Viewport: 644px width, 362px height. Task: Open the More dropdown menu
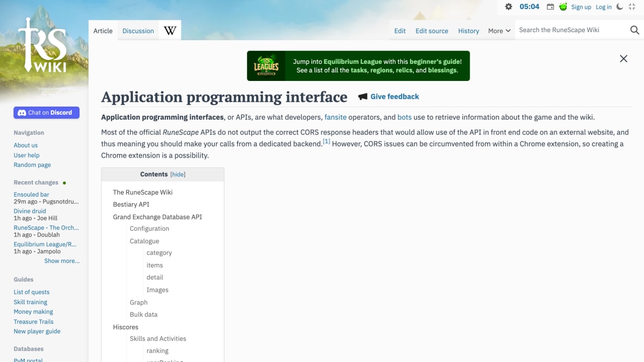(499, 31)
